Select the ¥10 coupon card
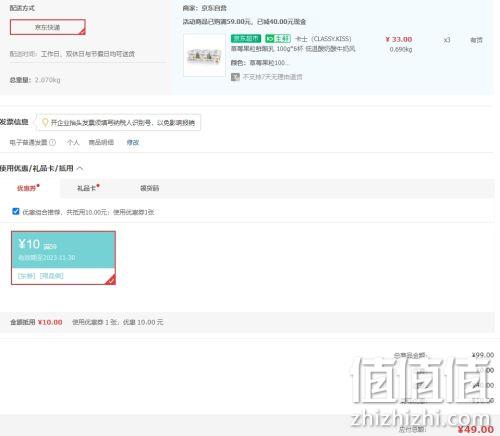The height and width of the screenshot is (436, 500). (x=63, y=258)
